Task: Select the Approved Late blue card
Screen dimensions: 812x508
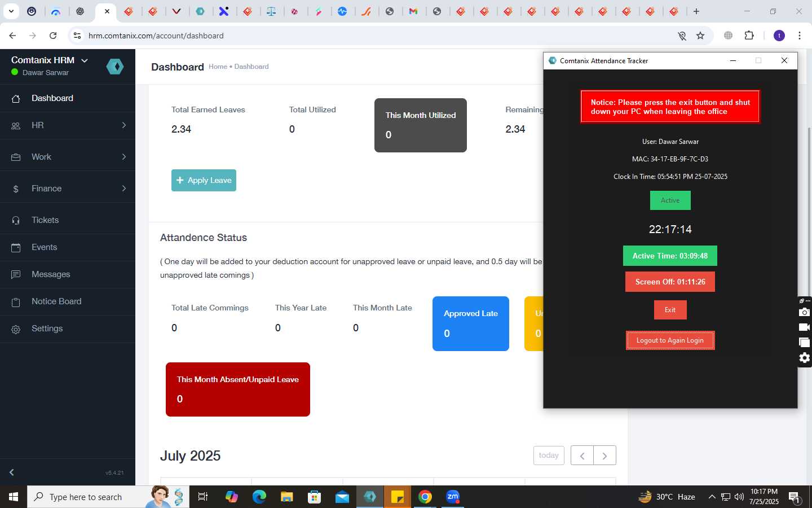Action: pyautogui.click(x=471, y=324)
